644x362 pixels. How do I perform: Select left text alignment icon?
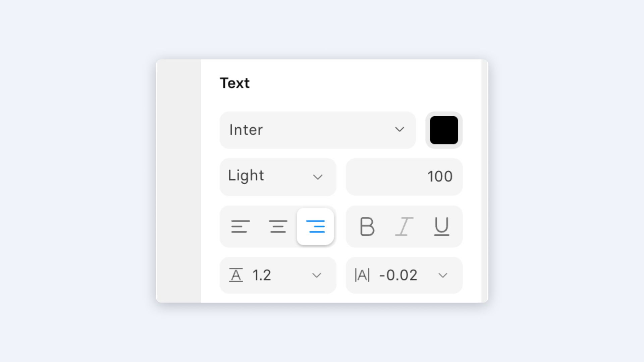(240, 227)
